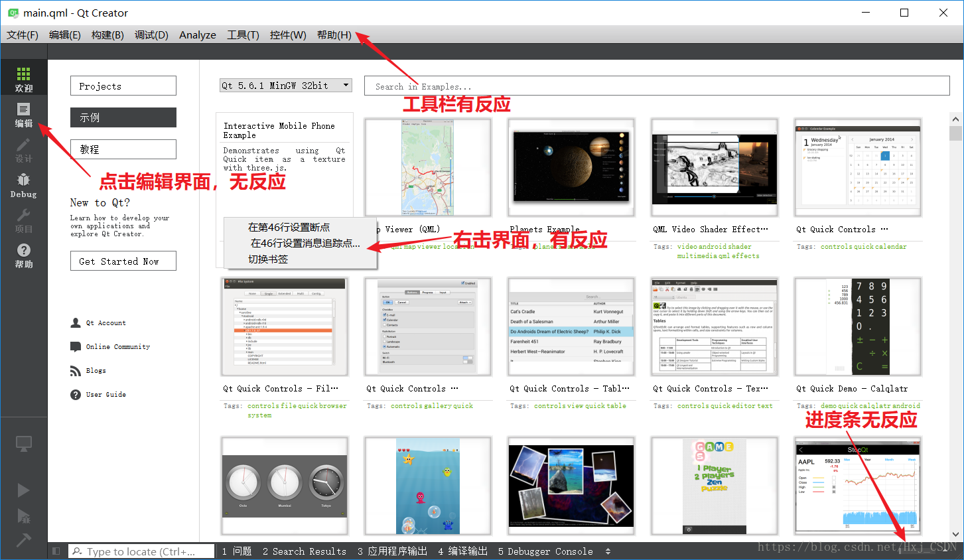Open the 编辑(E) menu
This screenshot has height=560, width=964.
[x=65, y=35]
